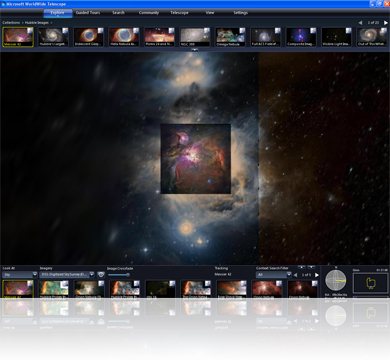
Task: Click the Collections breadcrumb link
Action: [11, 23]
